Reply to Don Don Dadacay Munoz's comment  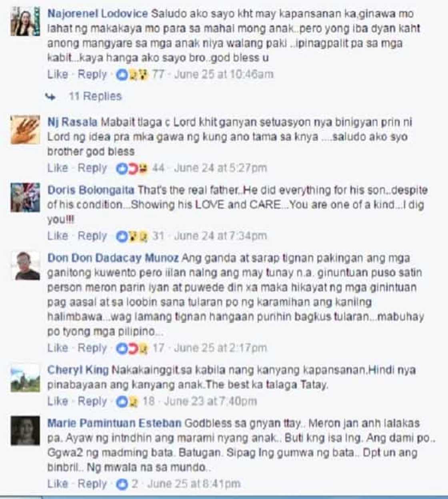(92, 348)
